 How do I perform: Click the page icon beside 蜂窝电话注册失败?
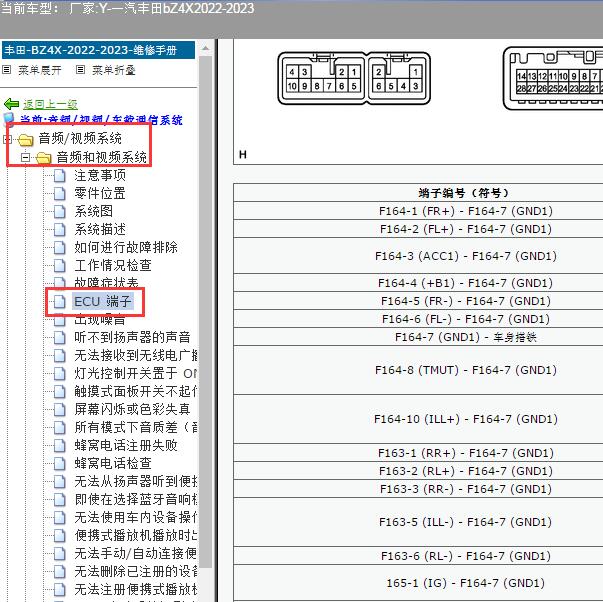(x=60, y=445)
